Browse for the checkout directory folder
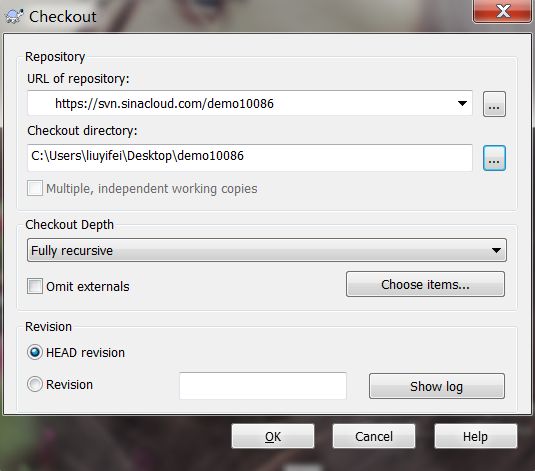This screenshot has height=471, width=535. point(494,158)
